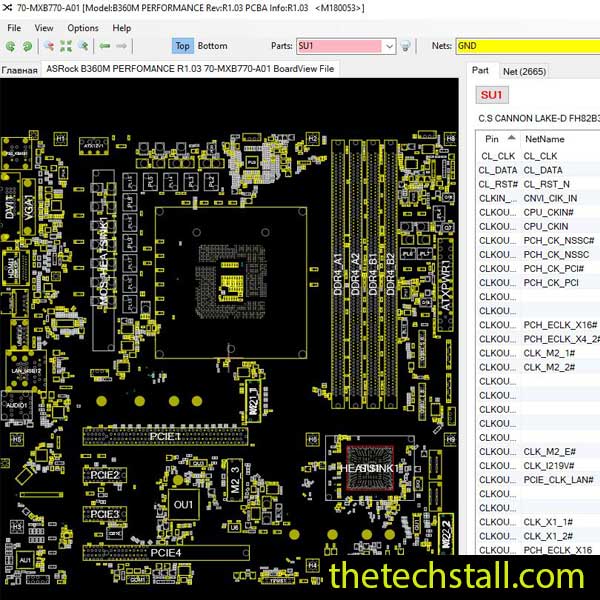Image resolution: width=600 pixels, height=600 pixels.
Task: Rotate the board counter-clockwise icon
Action: click(x=10, y=46)
